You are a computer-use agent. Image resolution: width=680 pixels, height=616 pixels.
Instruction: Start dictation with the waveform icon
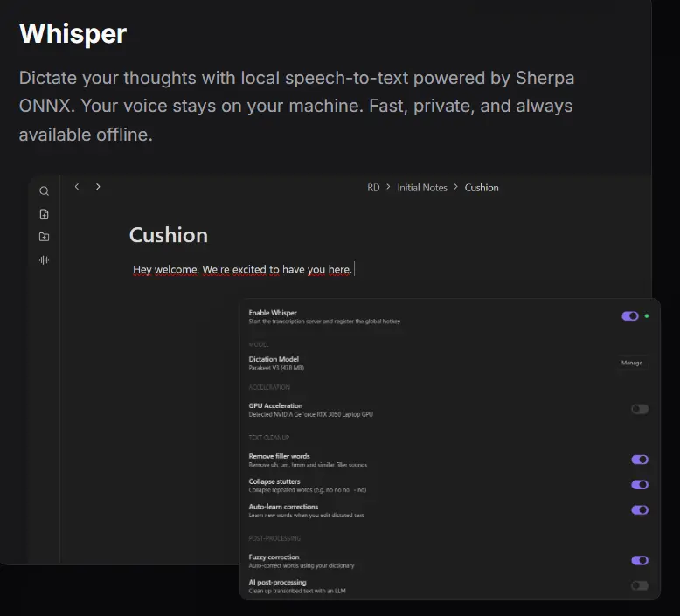coord(44,260)
